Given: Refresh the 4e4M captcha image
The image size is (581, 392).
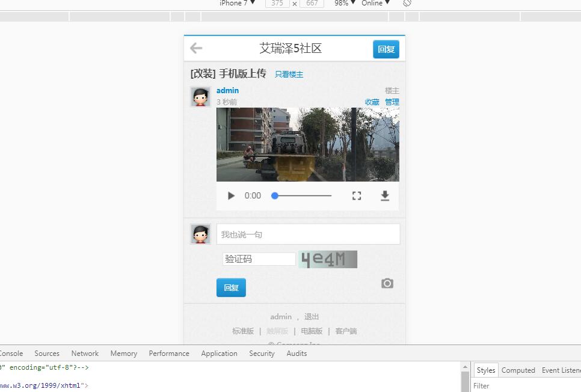Looking at the screenshot, I should pos(328,259).
